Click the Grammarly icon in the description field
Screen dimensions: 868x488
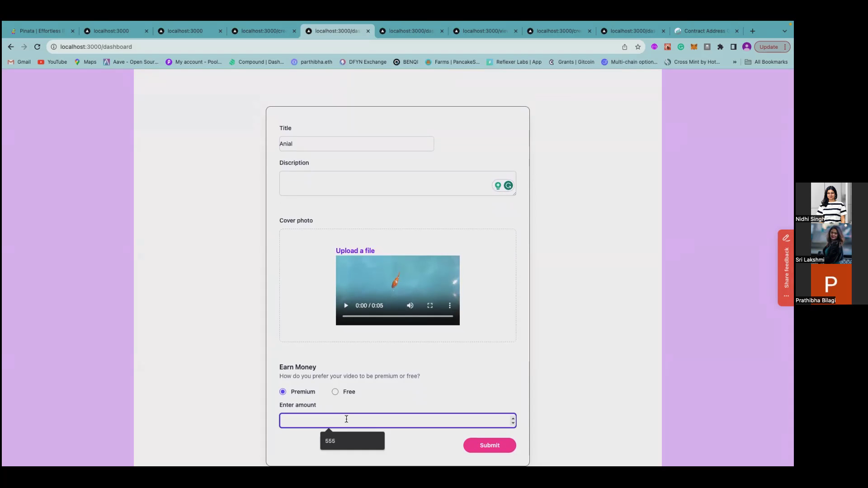click(x=509, y=185)
